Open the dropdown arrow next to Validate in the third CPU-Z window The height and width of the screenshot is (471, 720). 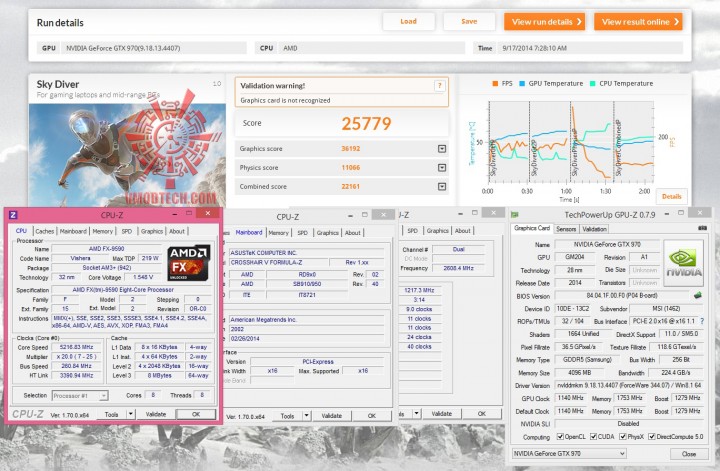(416, 414)
